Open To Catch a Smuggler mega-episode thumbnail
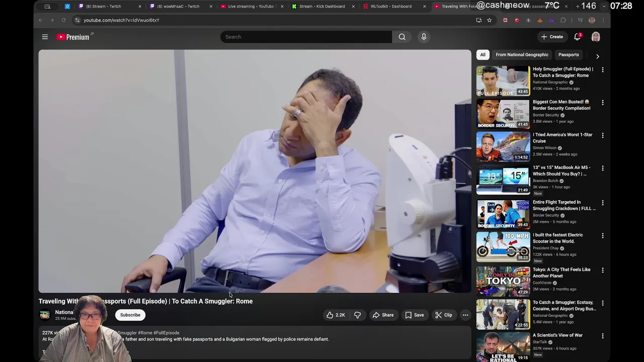The width and height of the screenshot is (644, 362). click(503, 314)
